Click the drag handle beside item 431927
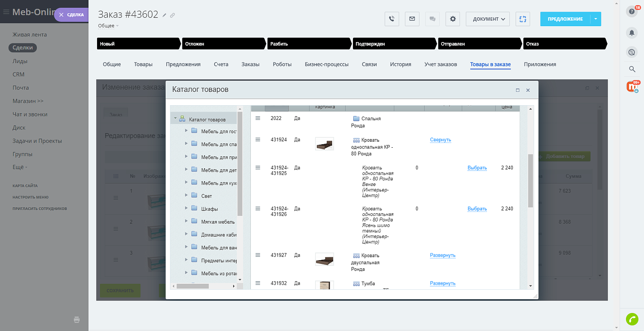 [x=258, y=255]
